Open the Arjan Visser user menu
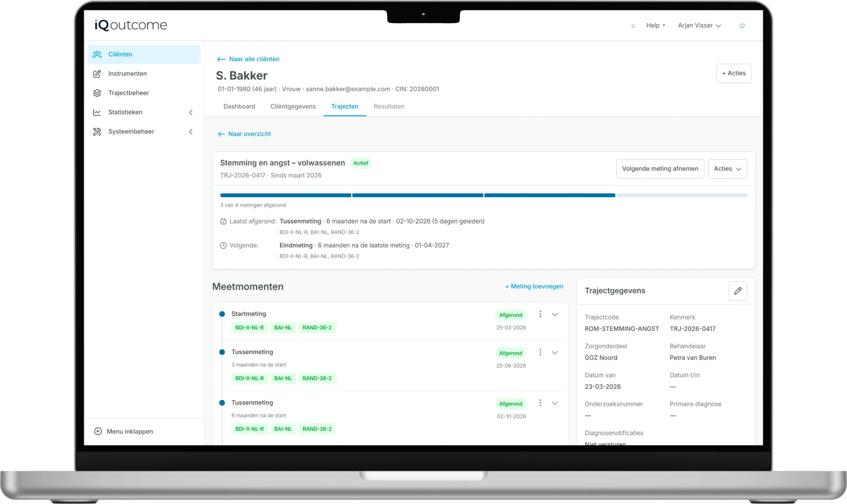 point(699,25)
